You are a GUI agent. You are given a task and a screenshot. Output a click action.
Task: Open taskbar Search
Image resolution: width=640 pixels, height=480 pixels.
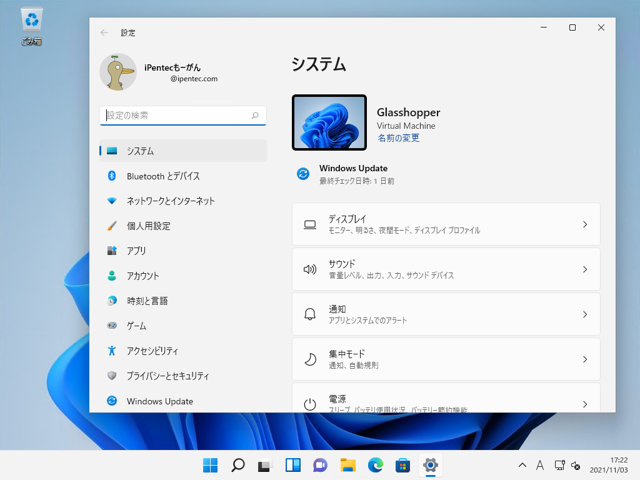coord(238,465)
